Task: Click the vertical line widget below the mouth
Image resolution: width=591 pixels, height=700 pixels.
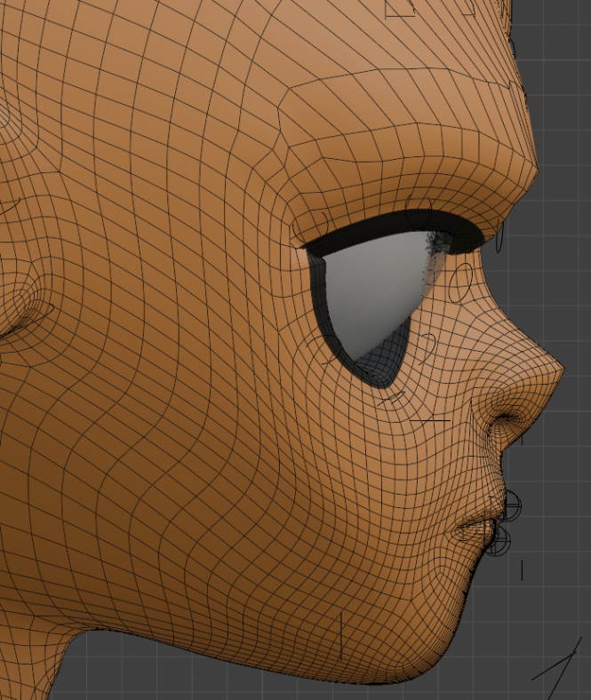Action: pyautogui.click(x=522, y=570)
